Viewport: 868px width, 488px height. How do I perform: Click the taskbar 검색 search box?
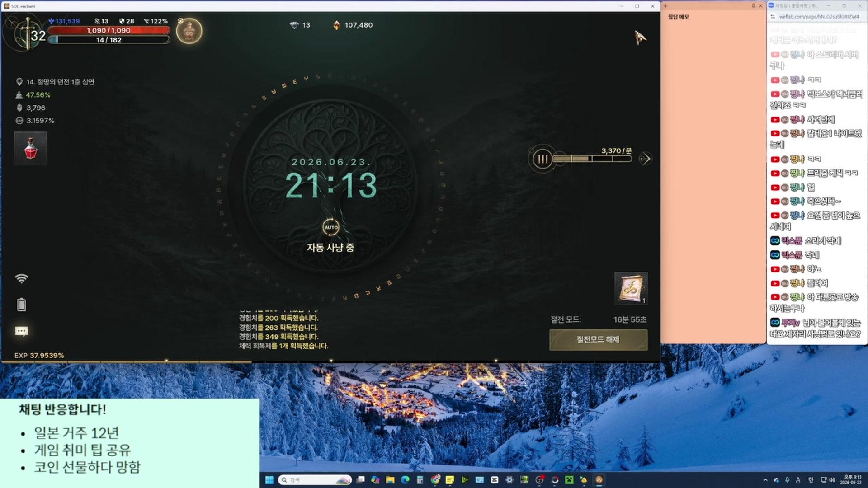[x=315, y=480]
